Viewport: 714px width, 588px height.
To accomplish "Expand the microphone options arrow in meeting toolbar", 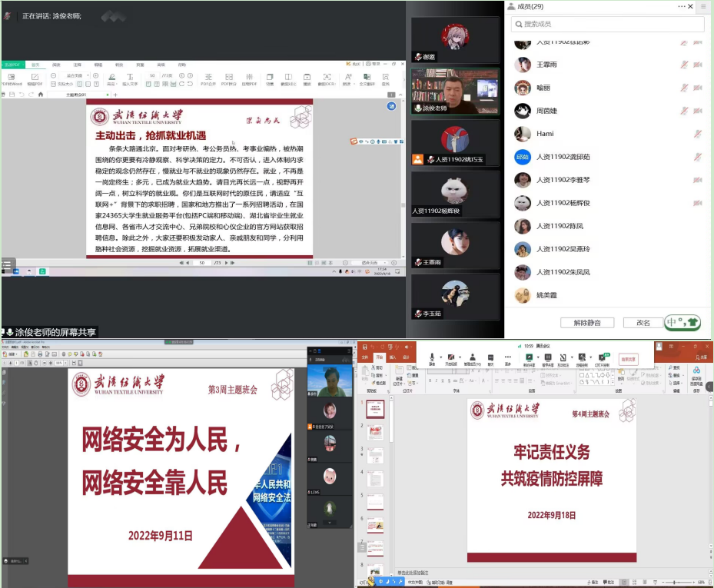I will (440, 357).
